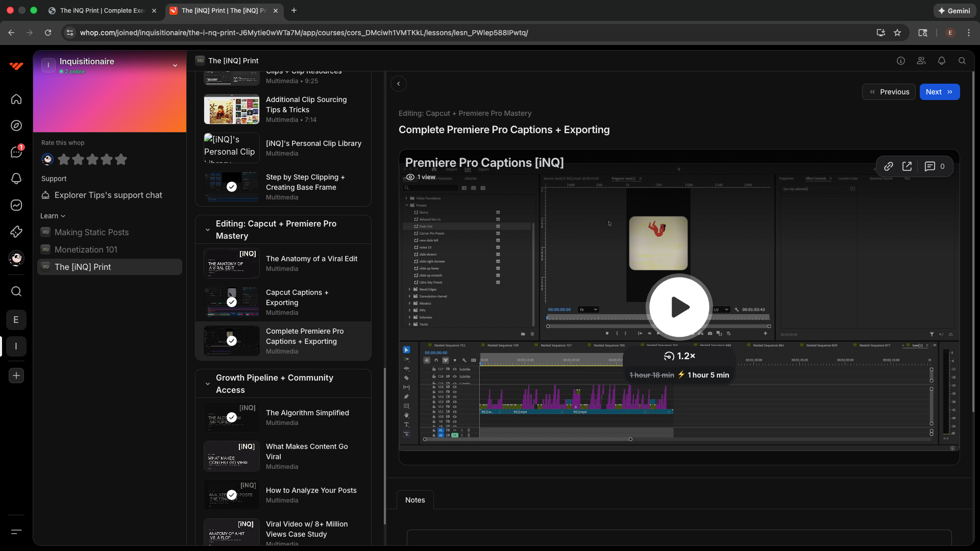Switch to the Notes tab

tap(415, 500)
